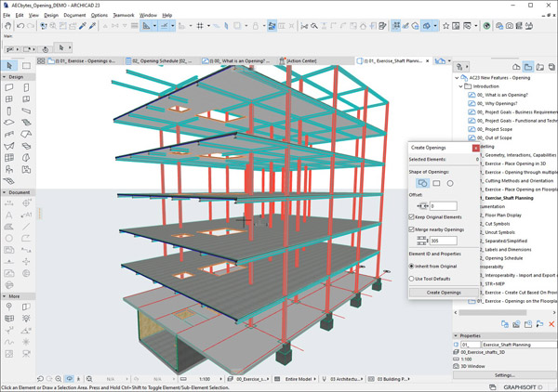Collapse the More section of the toolbox
Viewport: 558px width, 392px height.
(x=5, y=296)
